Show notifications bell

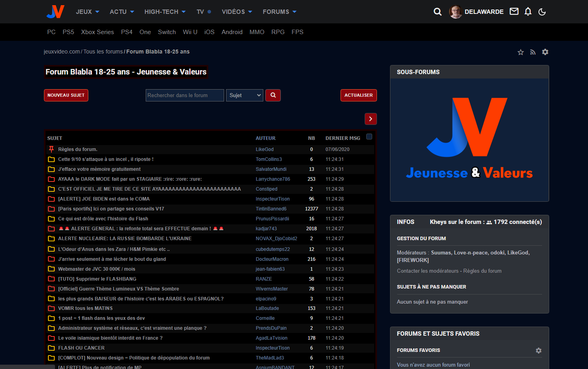(x=528, y=12)
